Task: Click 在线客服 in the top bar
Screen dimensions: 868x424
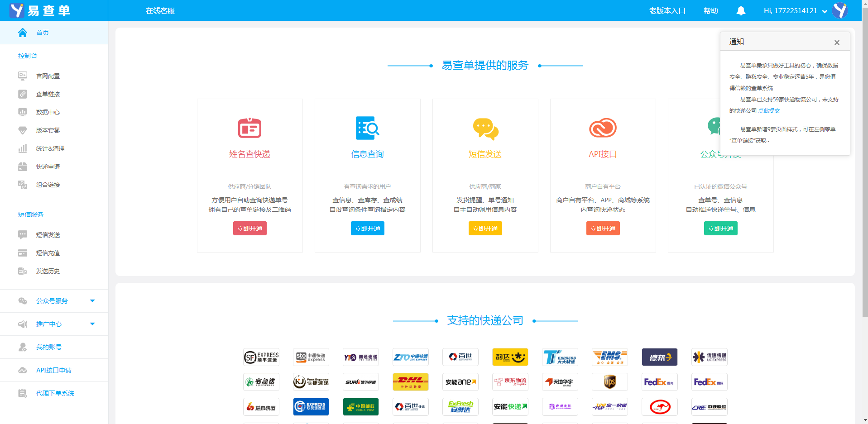Action: [x=160, y=11]
